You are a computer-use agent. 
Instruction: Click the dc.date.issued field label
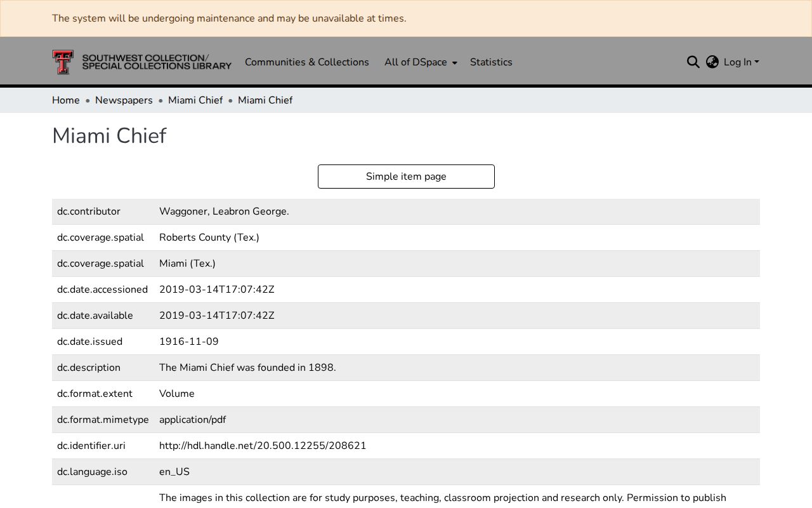[x=89, y=342]
